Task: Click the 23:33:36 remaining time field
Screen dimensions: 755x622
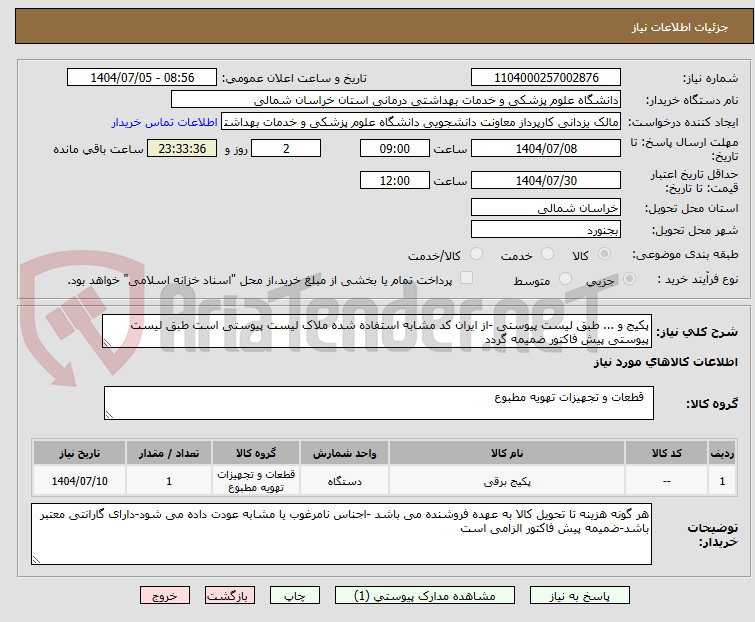Action: point(181,148)
